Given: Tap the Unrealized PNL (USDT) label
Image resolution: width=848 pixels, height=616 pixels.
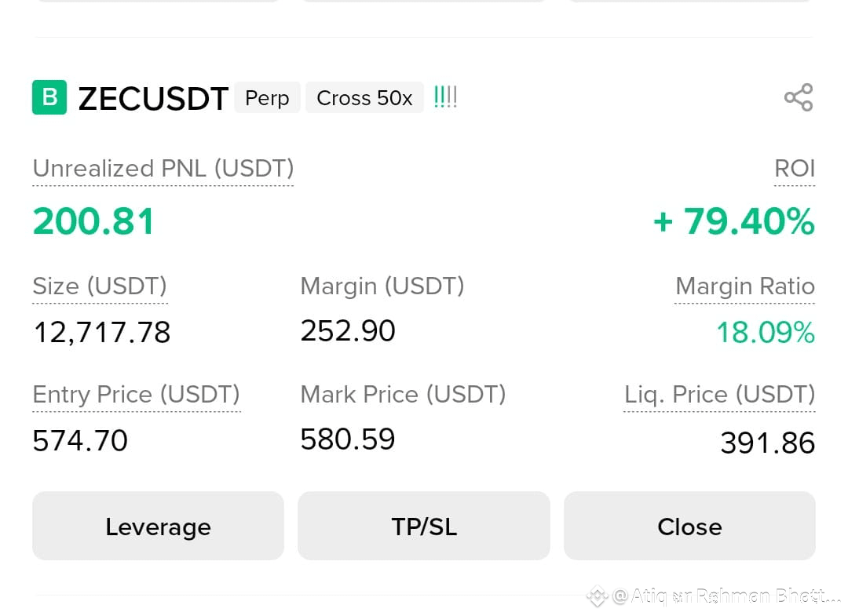Looking at the screenshot, I should coord(163,169).
